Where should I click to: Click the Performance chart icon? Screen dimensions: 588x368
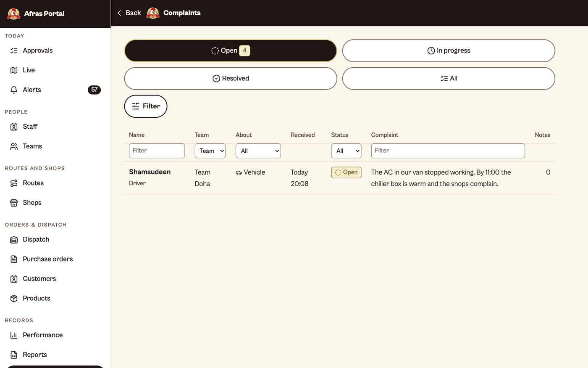(14, 335)
